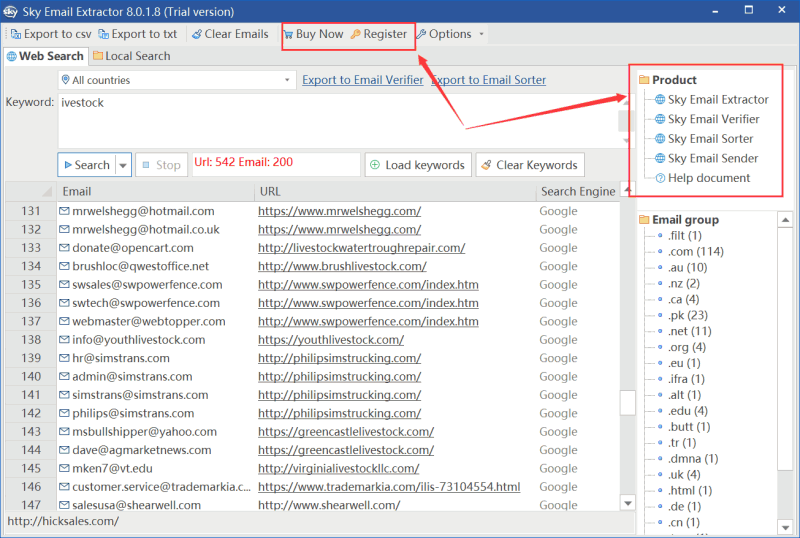Click the mail icon beside info@youthlivestock.com
The height and width of the screenshot is (538, 800).
(x=64, y=339)
